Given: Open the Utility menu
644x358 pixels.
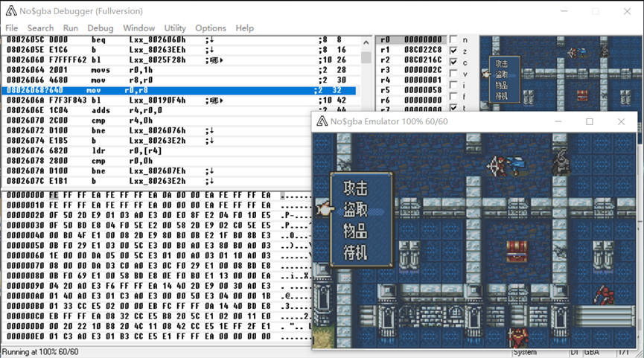Looking at the screenshot, I should [175, 28].
